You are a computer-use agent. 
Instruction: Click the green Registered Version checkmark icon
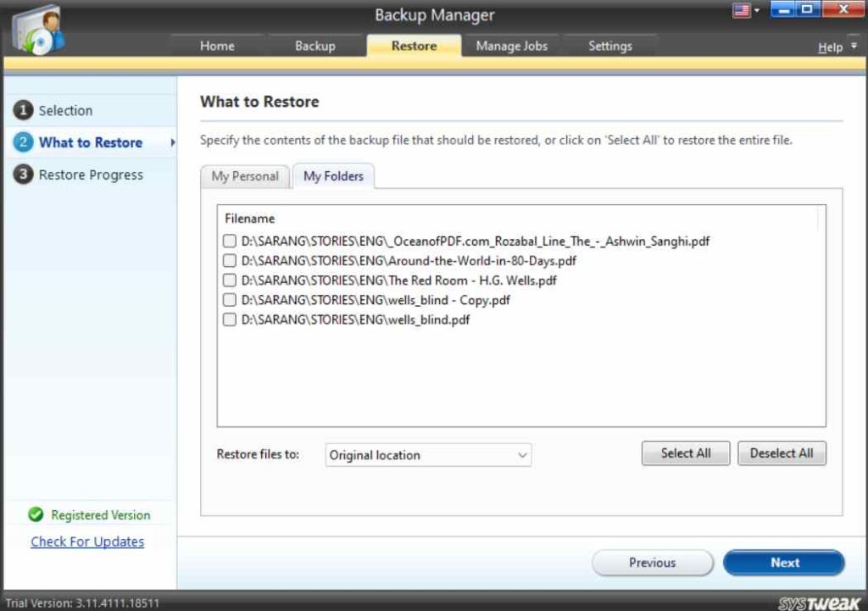pos(36,514)
